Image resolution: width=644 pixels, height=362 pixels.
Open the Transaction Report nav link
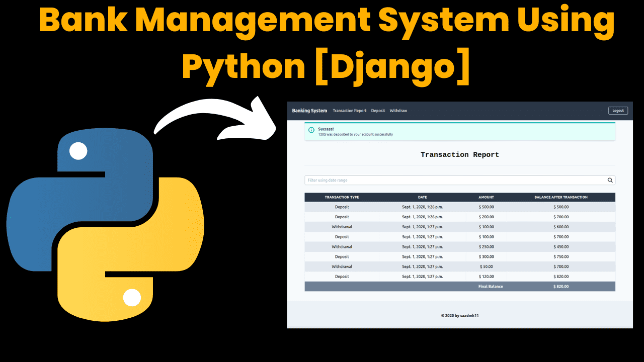(x=350, y=111)
